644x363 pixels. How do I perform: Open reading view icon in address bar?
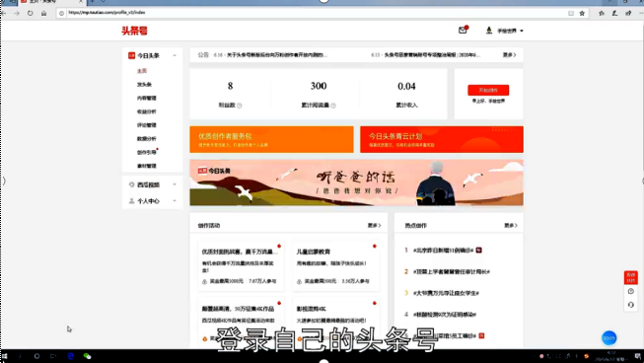pos(571,13)
